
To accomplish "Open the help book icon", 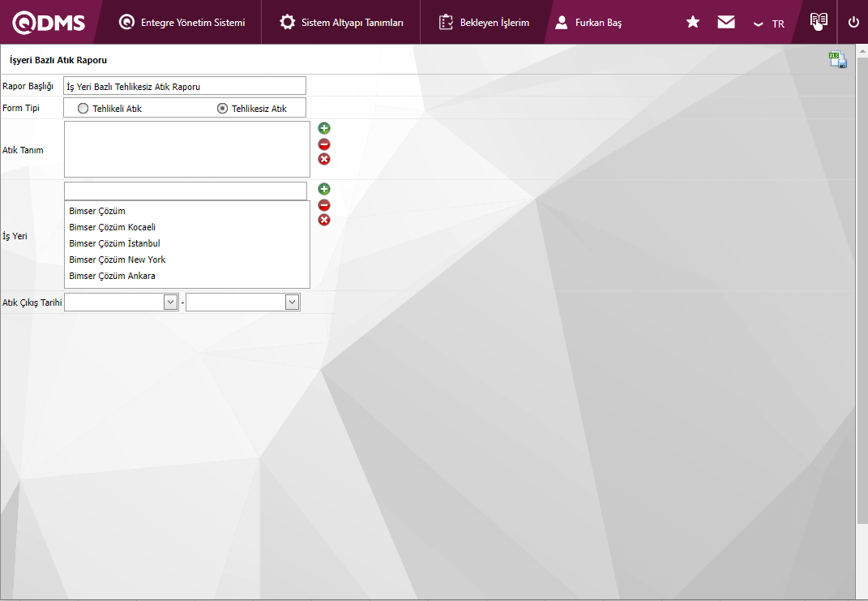I will [x=819, y=21].
